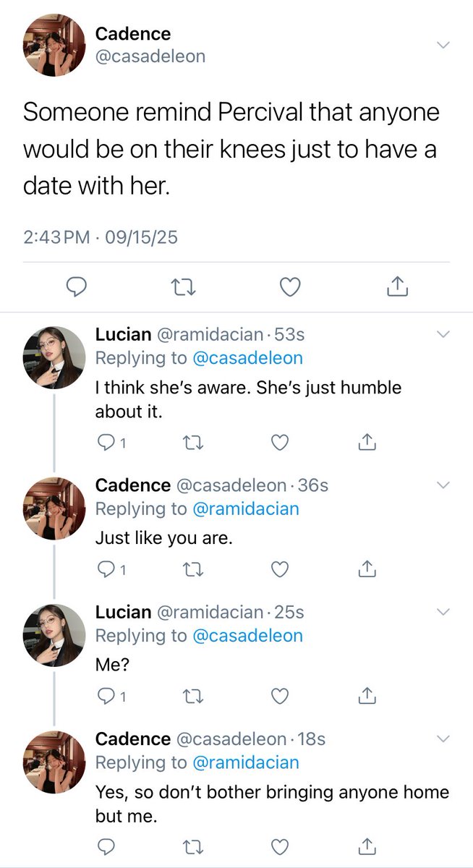Open the @casadeleon link under Lucian's first reply
The image size is (473, 868).
click(247, 358)
